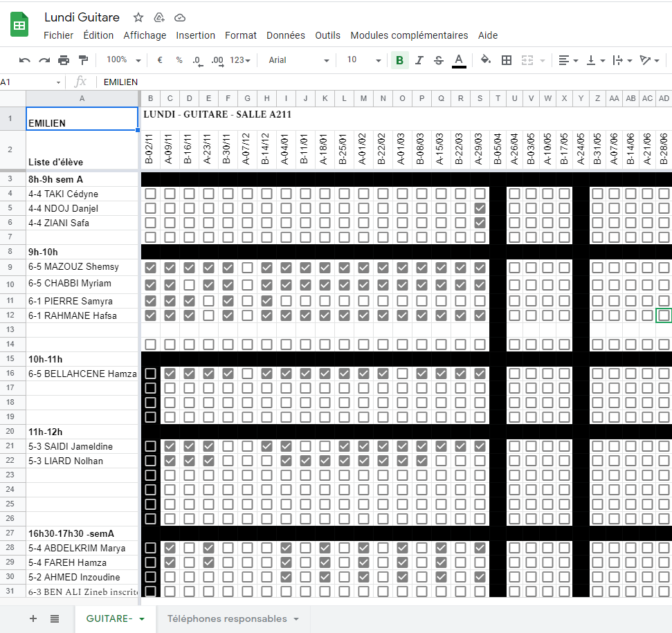Apply strikethrough formatting
Image resolution: width=672 pixels, height=633 pixels.
coord(438,60)
